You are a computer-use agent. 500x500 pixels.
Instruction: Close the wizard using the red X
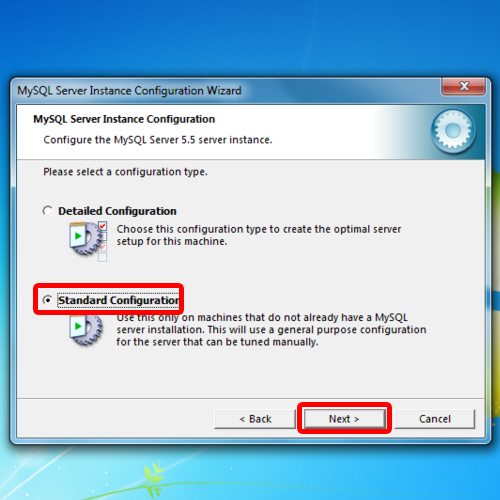[463, 86]
